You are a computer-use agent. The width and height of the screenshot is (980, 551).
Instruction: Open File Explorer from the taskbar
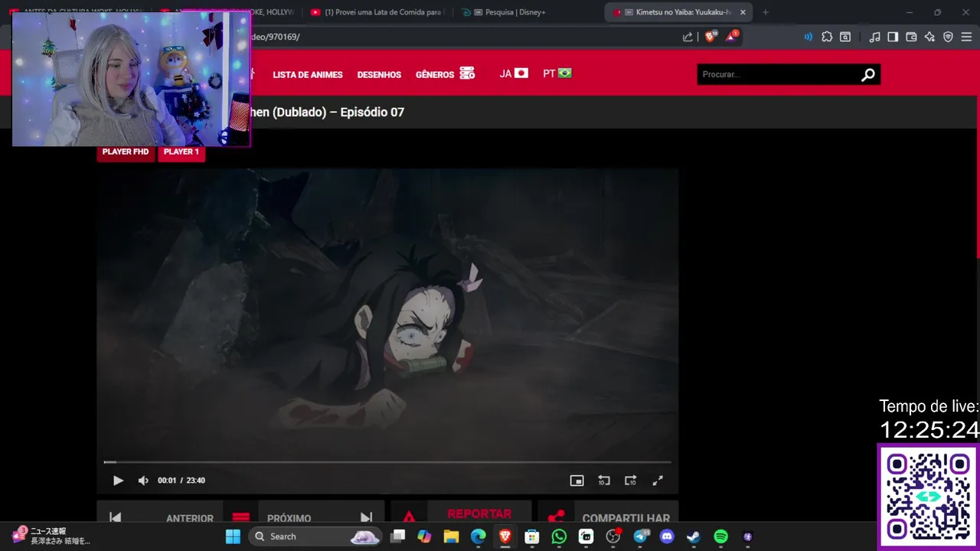pyautogui.click(x=451, y=536)
